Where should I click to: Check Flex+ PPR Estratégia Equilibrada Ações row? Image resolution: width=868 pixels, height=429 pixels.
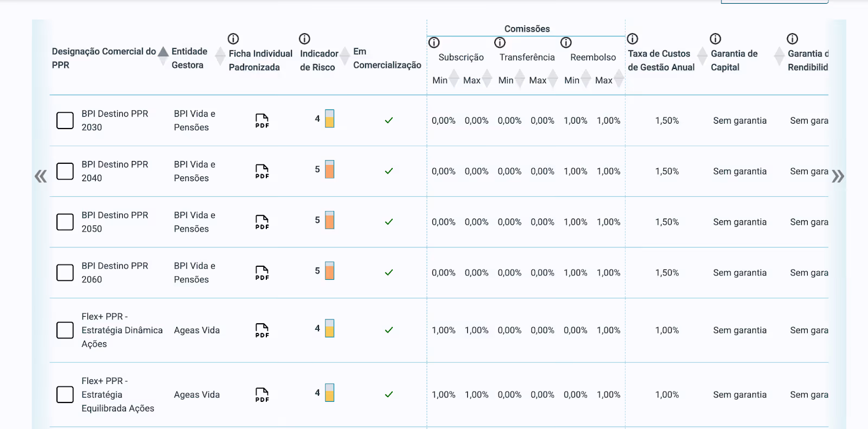65,394
